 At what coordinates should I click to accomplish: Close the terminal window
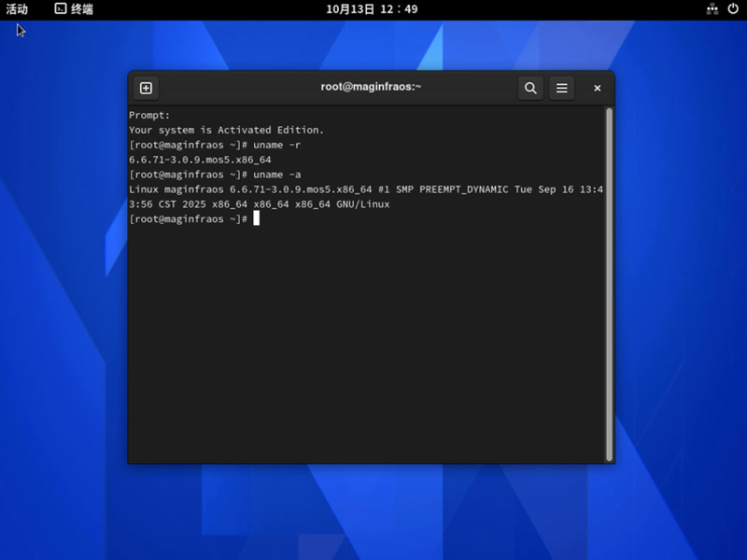click(598, 88)
